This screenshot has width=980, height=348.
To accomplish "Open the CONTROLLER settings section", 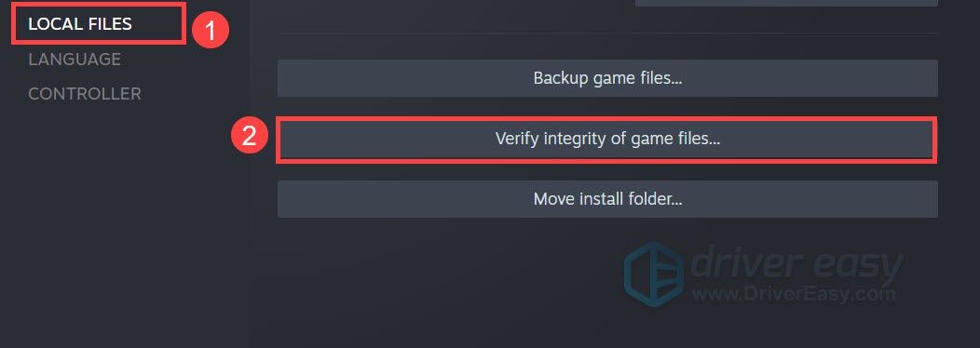I will click(85, 94).
